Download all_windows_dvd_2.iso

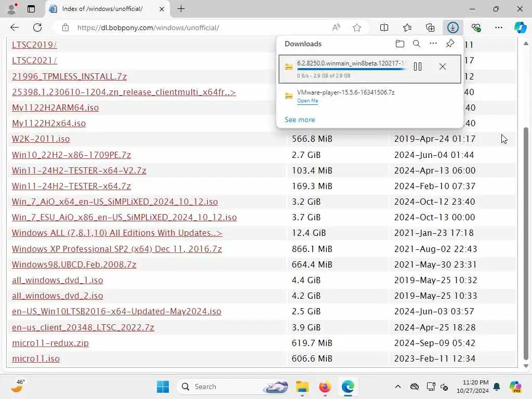coord(57,296)
